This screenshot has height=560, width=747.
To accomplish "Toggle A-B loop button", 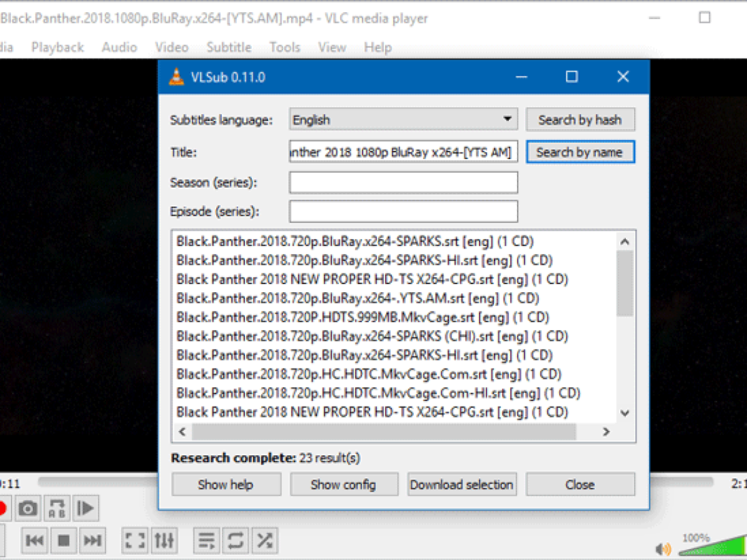I will click(57, 509).
